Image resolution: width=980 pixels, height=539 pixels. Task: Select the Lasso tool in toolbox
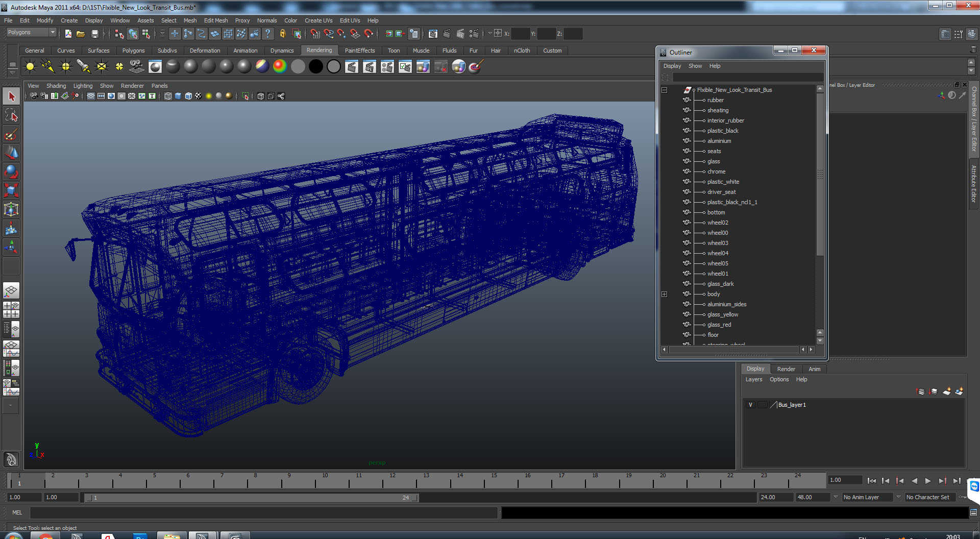(11, 116)
